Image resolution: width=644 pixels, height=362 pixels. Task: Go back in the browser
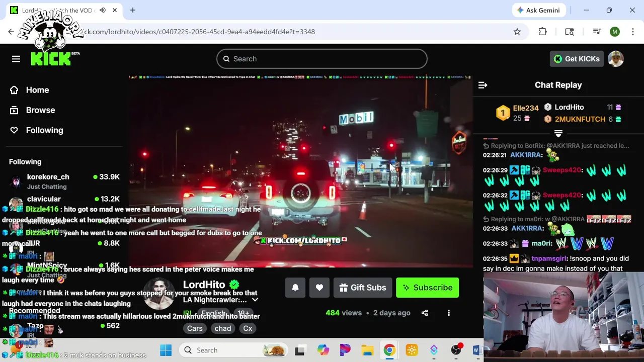tap(11, 32)
